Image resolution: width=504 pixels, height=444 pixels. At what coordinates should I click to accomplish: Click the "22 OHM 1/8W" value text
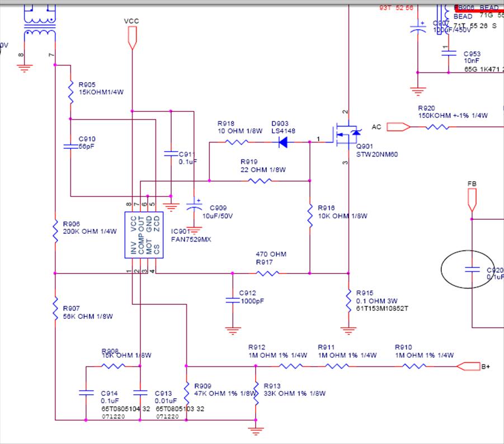pos(263,169)
